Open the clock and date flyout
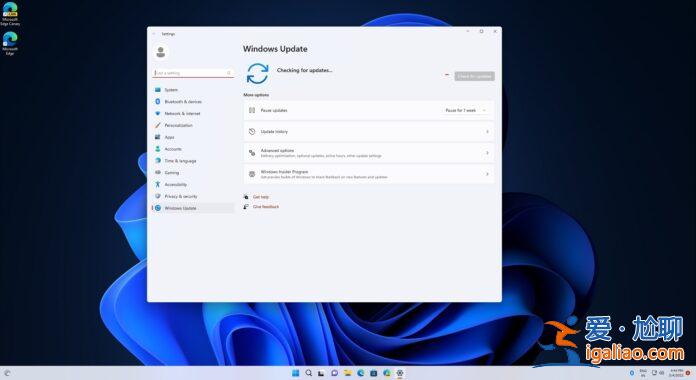The height and width of the screenshot is (380, 696). pos(676,373)
